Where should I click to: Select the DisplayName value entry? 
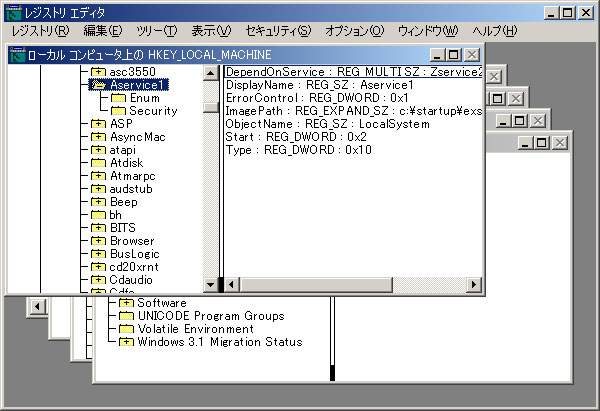[320, 85]
